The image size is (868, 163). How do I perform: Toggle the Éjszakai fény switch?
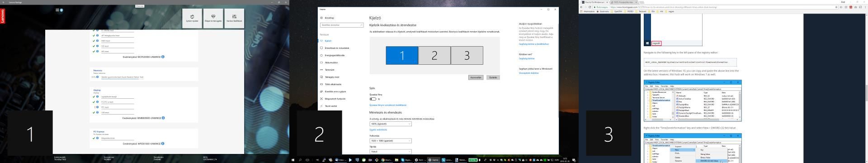point(373,99)
